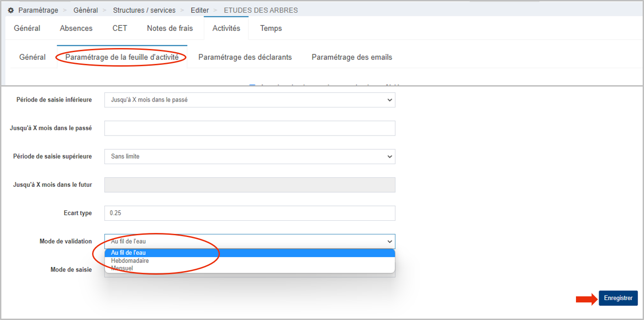Switch to the Notes de frais tab

coord(170,28)
